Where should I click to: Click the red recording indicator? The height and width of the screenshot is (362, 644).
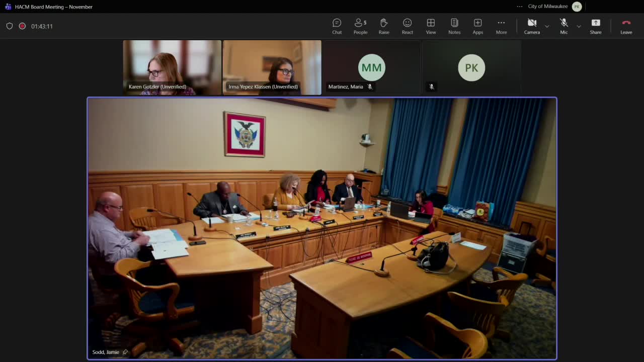pos(22,26)
